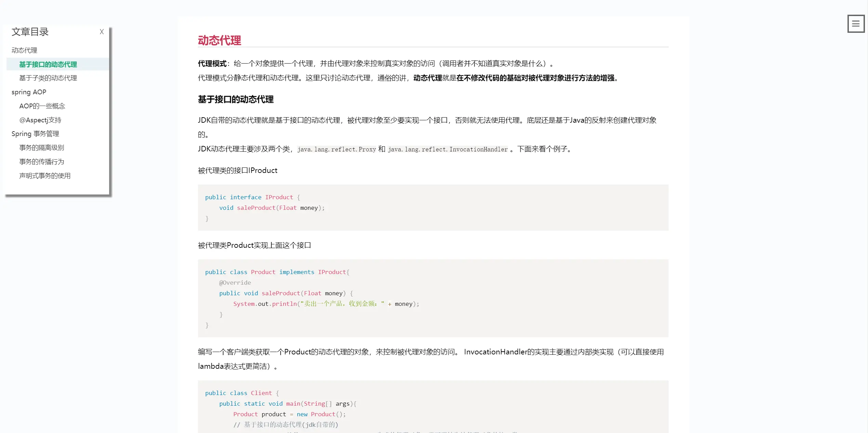This screenshot has height=433, width=868.
Task: Jump to Spring 事务管理 section
Action: point(35,134)
